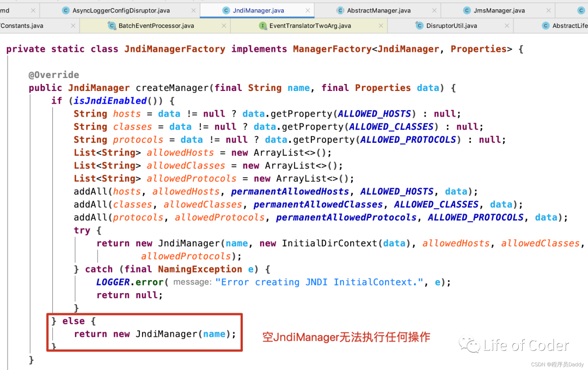The image size is (588, 370).
Task: Click the class icon on BatchEventProcessor.java tab
Action: tap(112, 26)
